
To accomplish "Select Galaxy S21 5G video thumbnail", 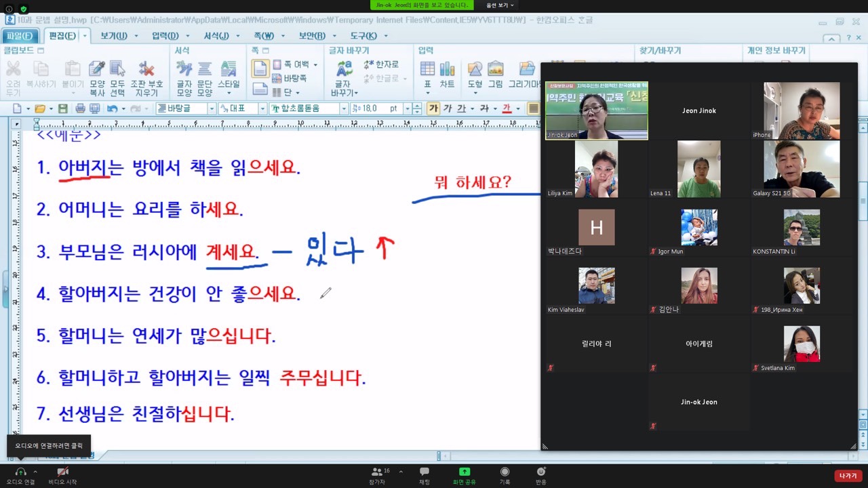I will pyautogui.click(x=802, y=169).
